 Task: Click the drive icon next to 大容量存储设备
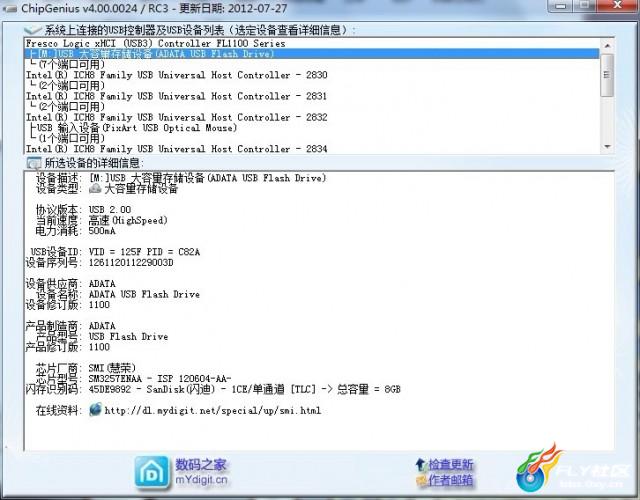pos(95,189)
